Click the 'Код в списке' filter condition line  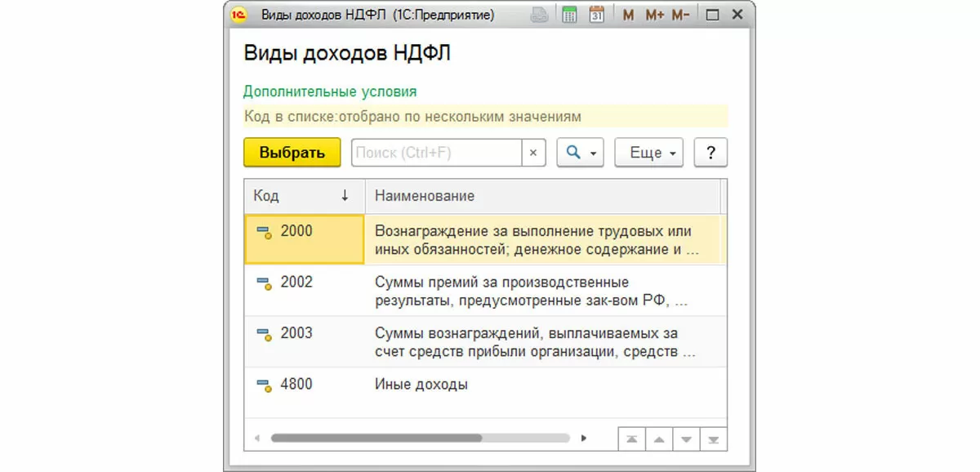485,117
